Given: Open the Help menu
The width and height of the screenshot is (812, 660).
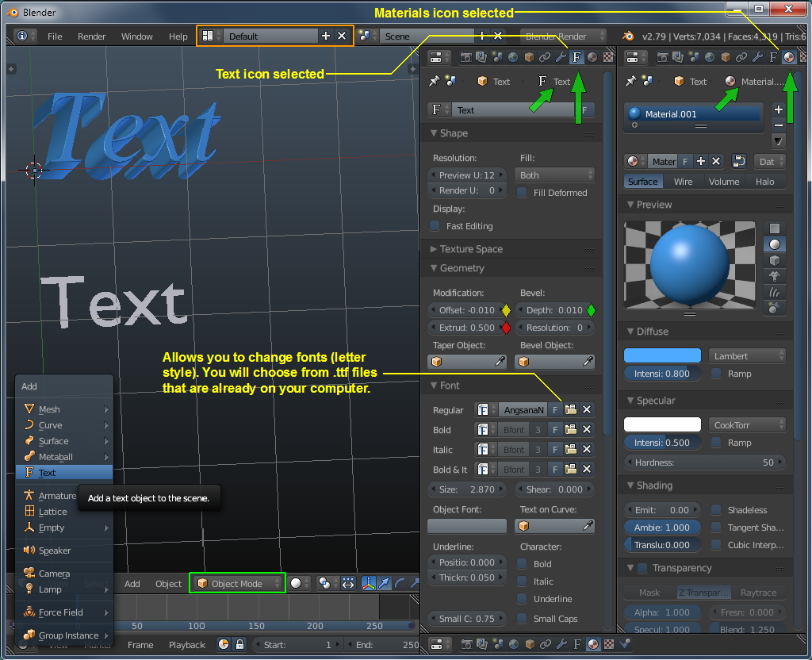Looking at the screenshot, I should (178, 36).
